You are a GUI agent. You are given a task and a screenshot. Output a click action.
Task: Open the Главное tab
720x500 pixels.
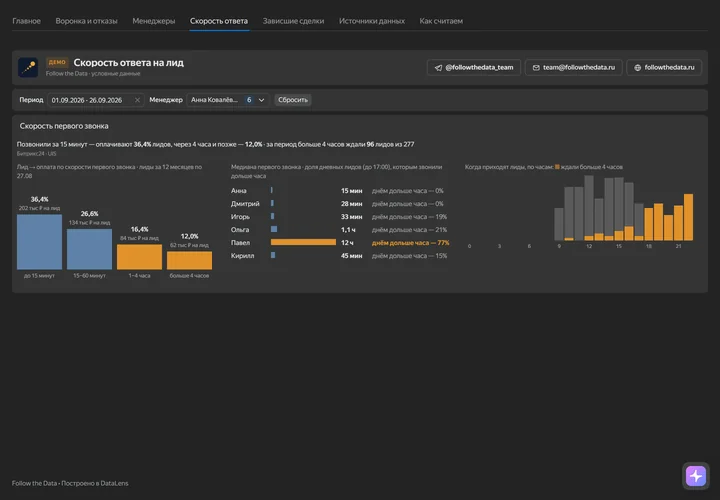point(26,21)
